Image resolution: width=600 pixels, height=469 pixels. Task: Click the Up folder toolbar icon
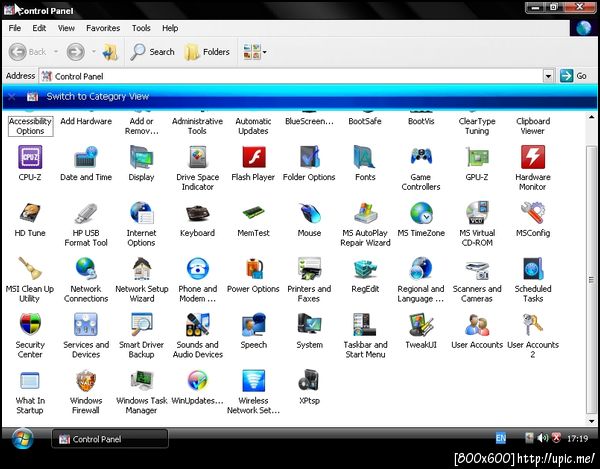(111, 52)
